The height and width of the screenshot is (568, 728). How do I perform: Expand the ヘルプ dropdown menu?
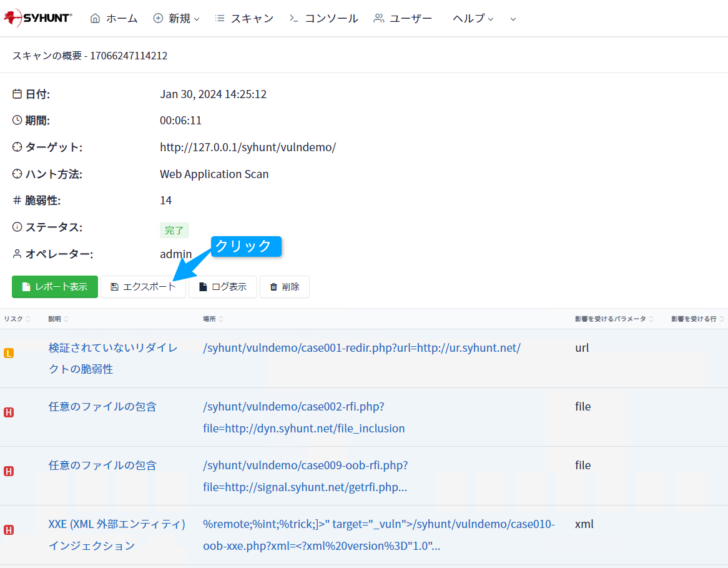473,18
